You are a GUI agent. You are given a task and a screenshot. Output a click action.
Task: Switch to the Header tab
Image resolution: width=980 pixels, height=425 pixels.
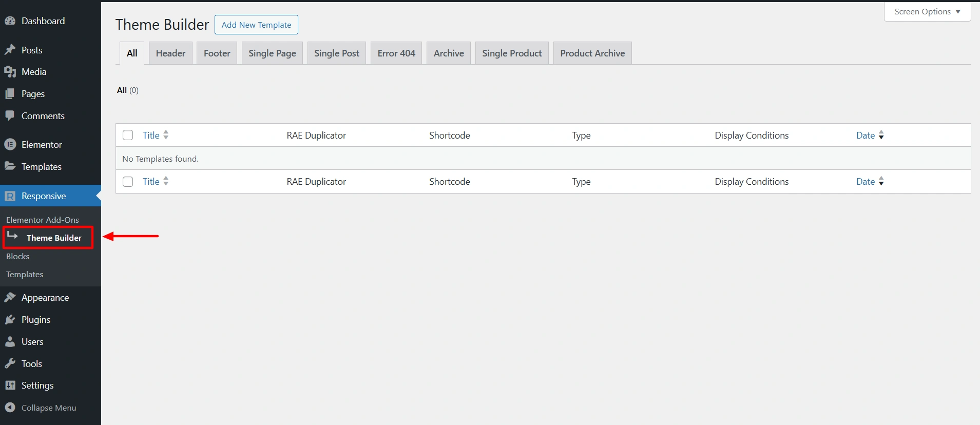[170, 53]
